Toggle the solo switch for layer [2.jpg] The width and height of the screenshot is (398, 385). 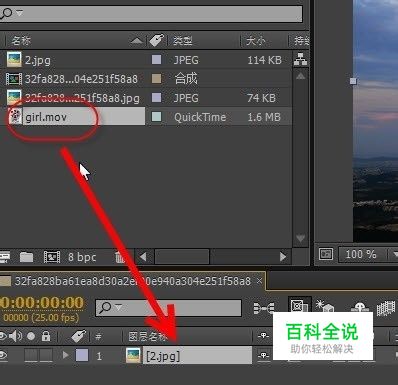tap(31, 356)
